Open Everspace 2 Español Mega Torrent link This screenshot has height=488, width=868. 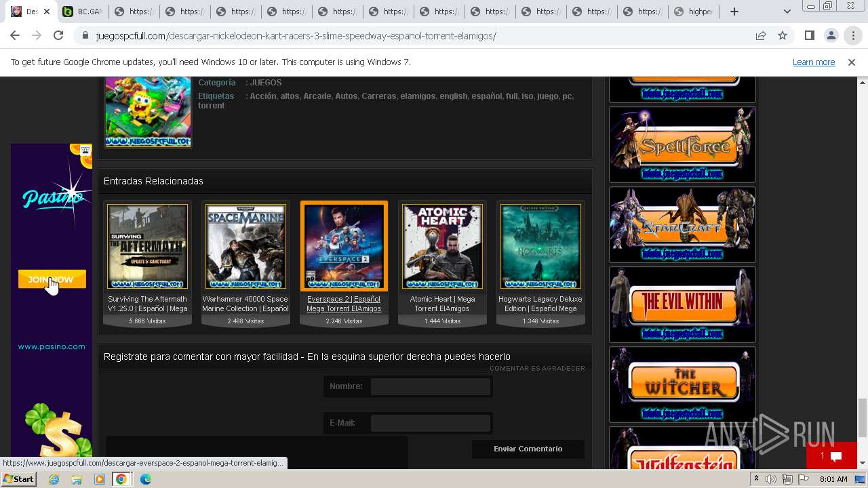point(344,304)
